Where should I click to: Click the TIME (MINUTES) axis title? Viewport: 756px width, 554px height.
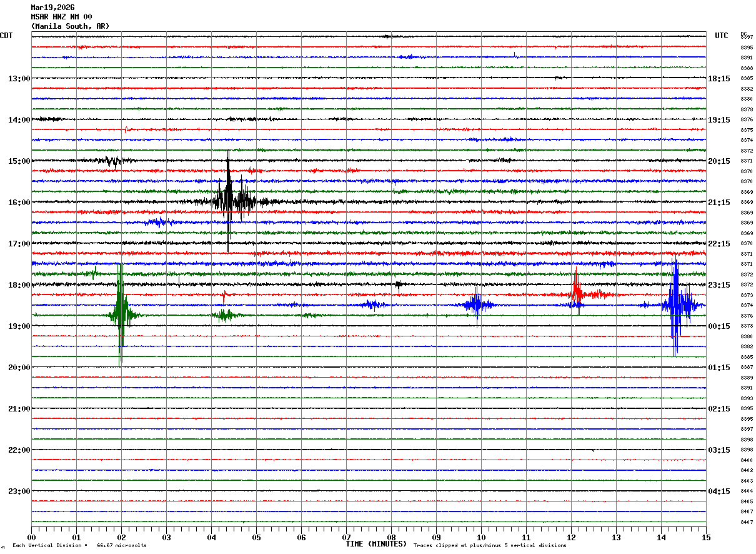click(376, 544)
